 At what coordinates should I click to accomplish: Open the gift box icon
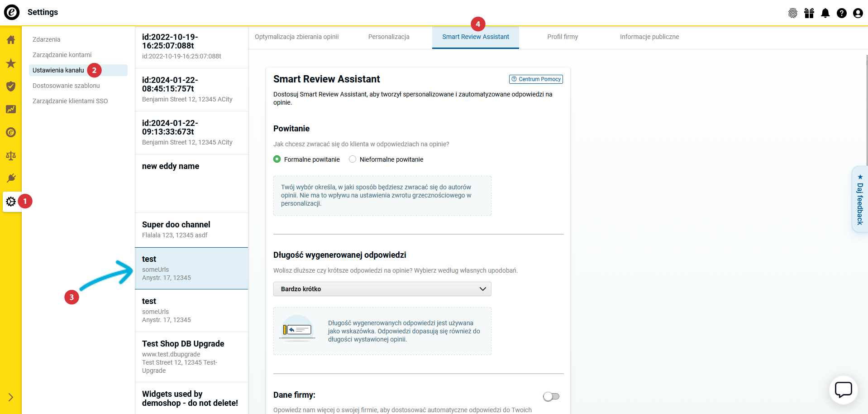809,13
